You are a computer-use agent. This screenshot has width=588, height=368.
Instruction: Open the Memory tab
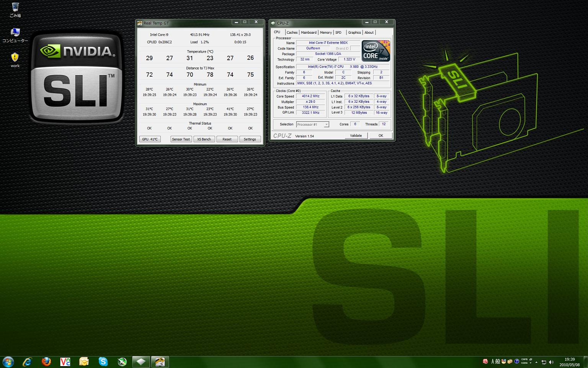[x=326, y=33]
